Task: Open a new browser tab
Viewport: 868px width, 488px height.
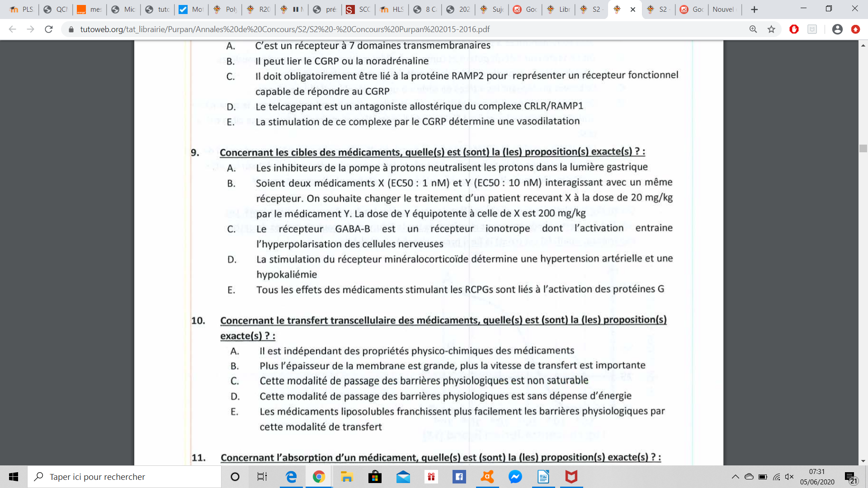Action: (754, 9)
